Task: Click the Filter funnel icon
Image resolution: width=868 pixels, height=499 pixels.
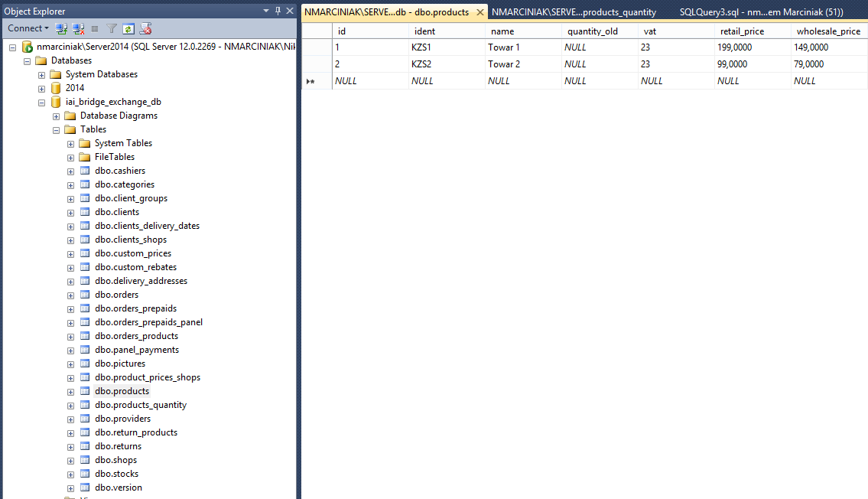Action: point(112,28)
